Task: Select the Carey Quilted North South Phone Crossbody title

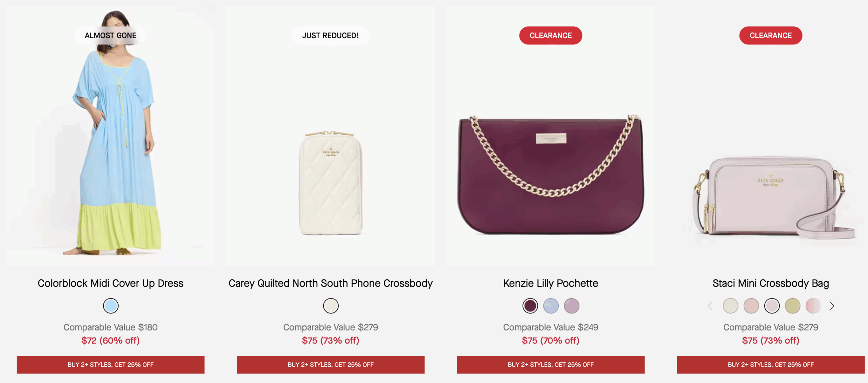Action: pyautogui.click(x=331, y=283)
